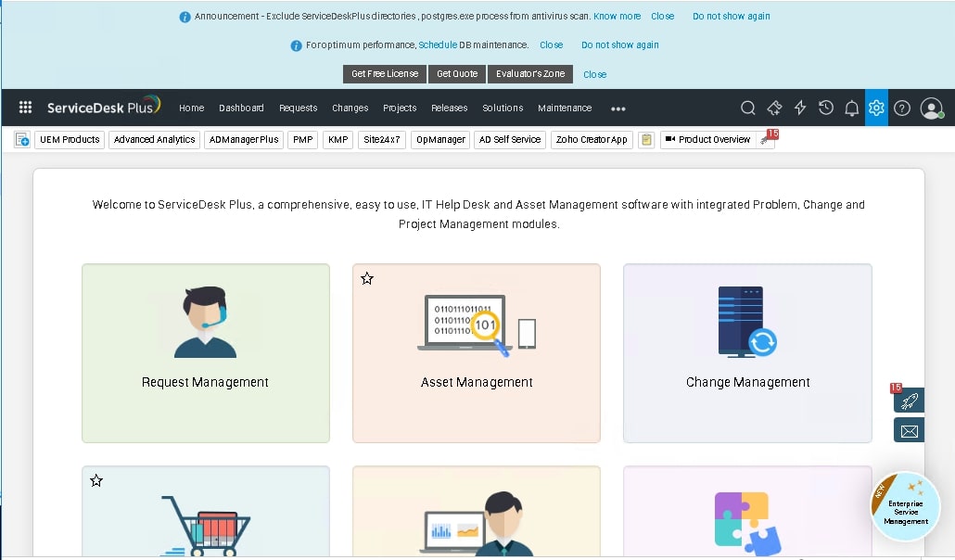This screenshot has width=955, height=560.
Task: Open the Projects tab
Action: (400, 108)
